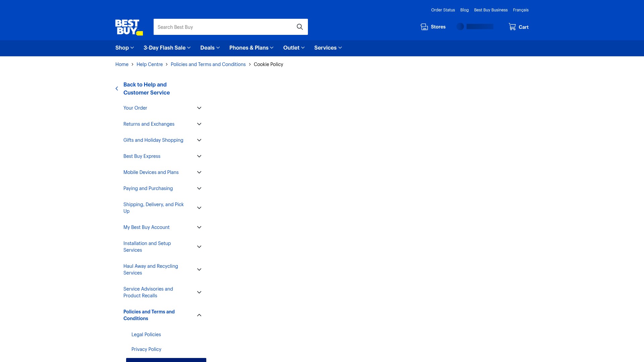The height and width of the screenshot is (362, 644).
Task: Expand the Returns and Exchanges chevron
Action: click(x=199, y=124)
